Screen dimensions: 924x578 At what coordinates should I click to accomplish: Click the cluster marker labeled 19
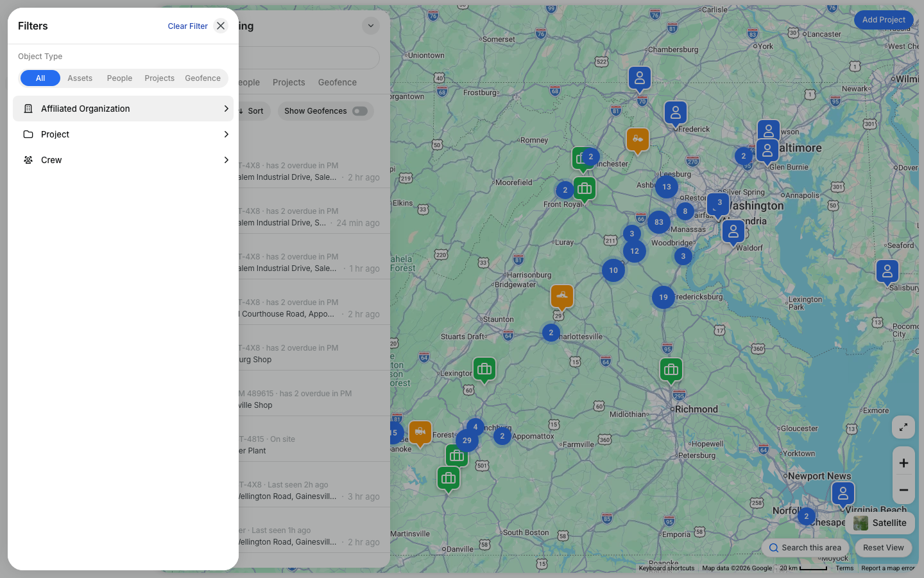click(x=663, y=297)
